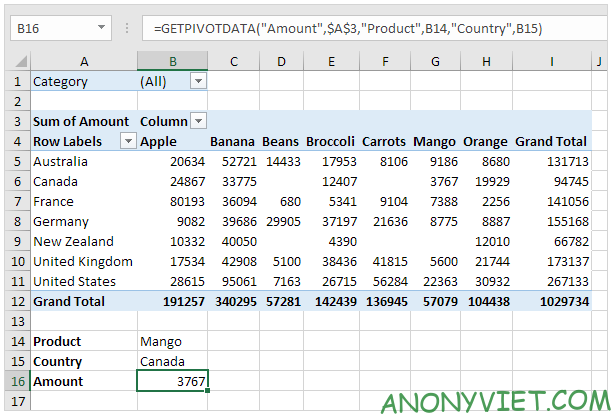Screen dimensions: 612x415
Task: Click the Broccoli column heading cell
Action: coord(330,141)
